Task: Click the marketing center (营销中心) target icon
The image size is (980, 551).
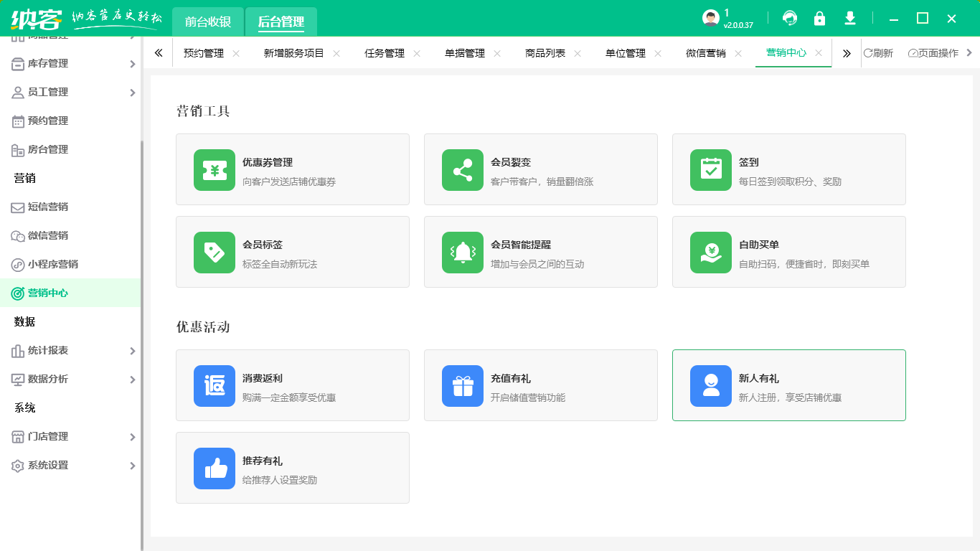Action: tap(18, 293)
